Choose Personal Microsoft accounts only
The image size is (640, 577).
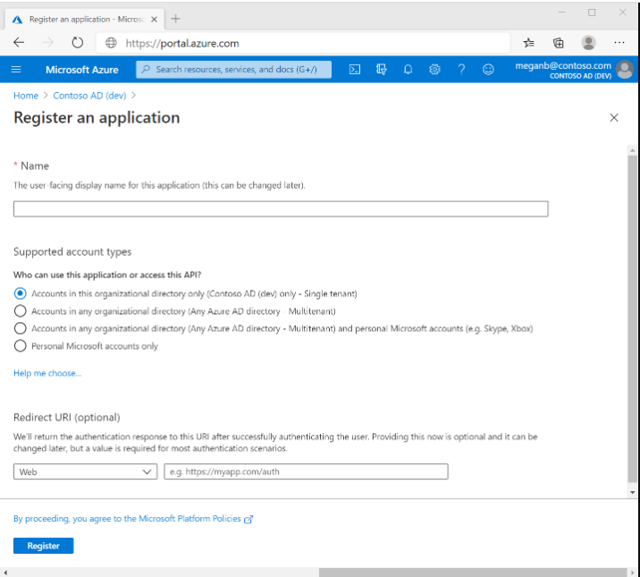20,346
